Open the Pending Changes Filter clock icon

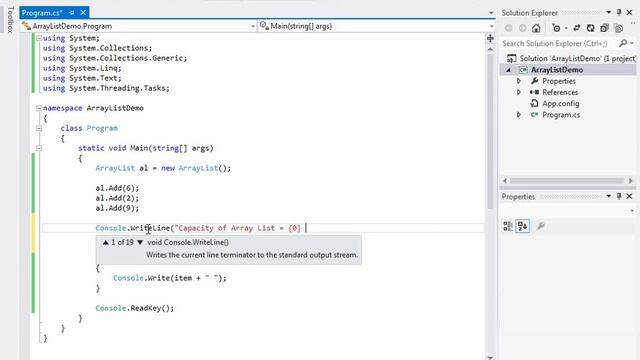click(x=556, y=28)
